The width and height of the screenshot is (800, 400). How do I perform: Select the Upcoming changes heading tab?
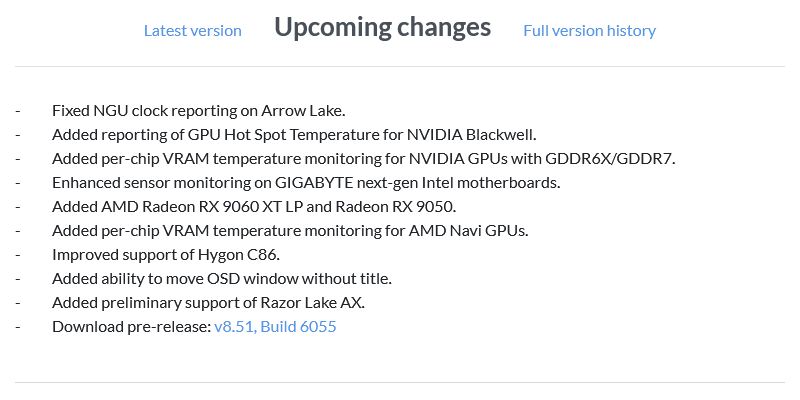point(383,27)
